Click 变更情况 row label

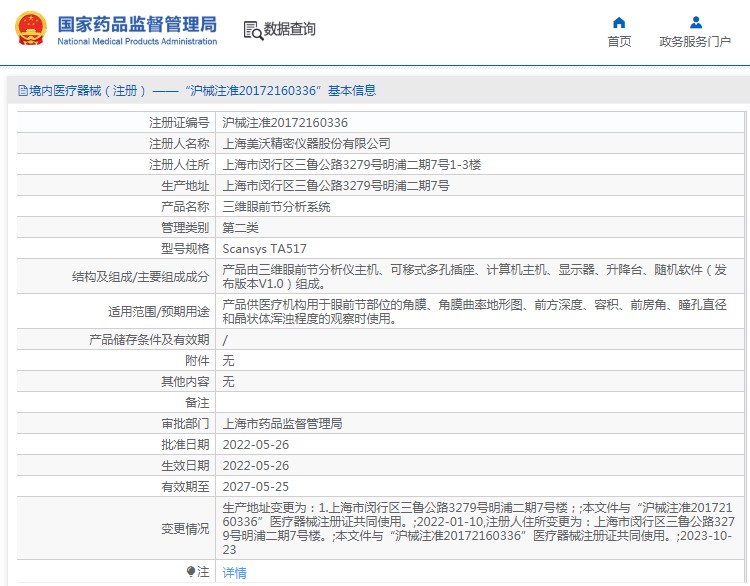click(x=185, y=529)
